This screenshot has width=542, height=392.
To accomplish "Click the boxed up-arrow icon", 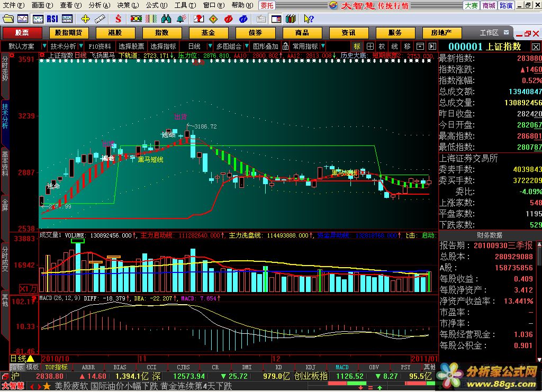I will [x=420, y=46].
